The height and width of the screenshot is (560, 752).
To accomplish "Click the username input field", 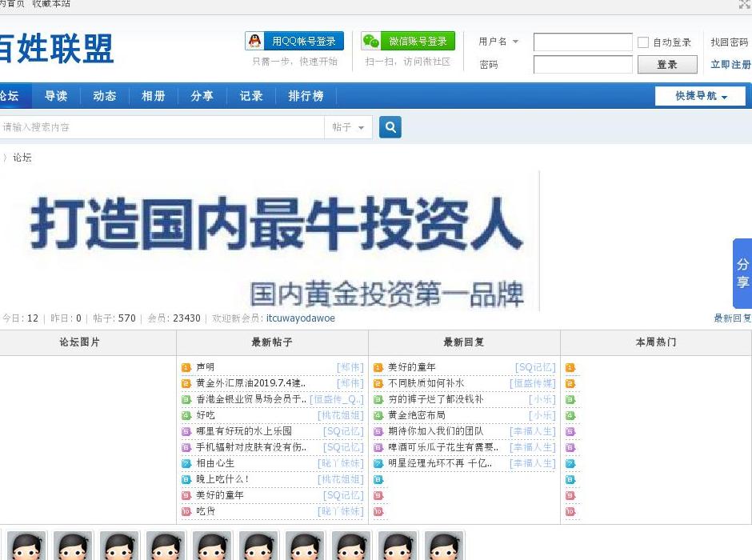I will coord(583,42).
